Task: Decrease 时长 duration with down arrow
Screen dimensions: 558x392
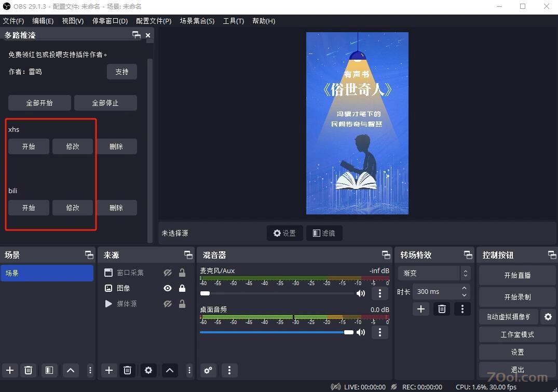Action: click(x=464, y=295)
